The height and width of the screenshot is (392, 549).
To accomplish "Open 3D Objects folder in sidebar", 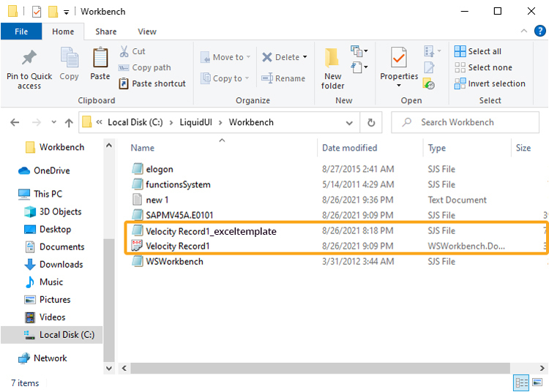I will point(53,211).
